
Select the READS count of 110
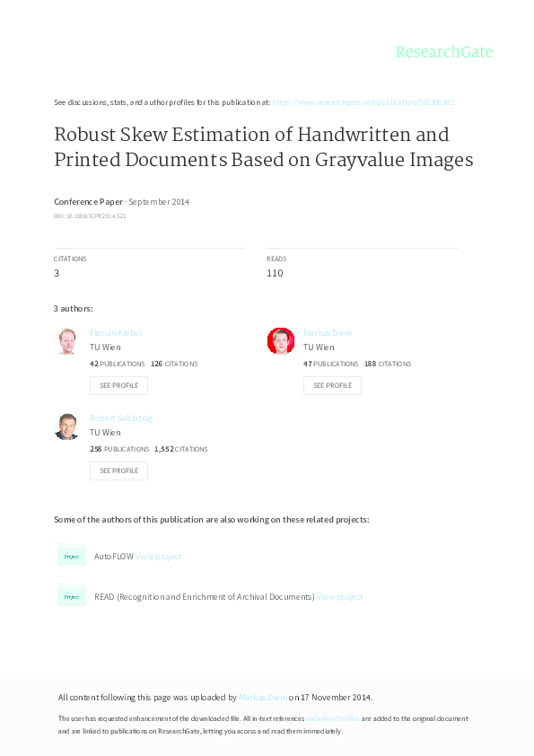click(x=275, y=272)
